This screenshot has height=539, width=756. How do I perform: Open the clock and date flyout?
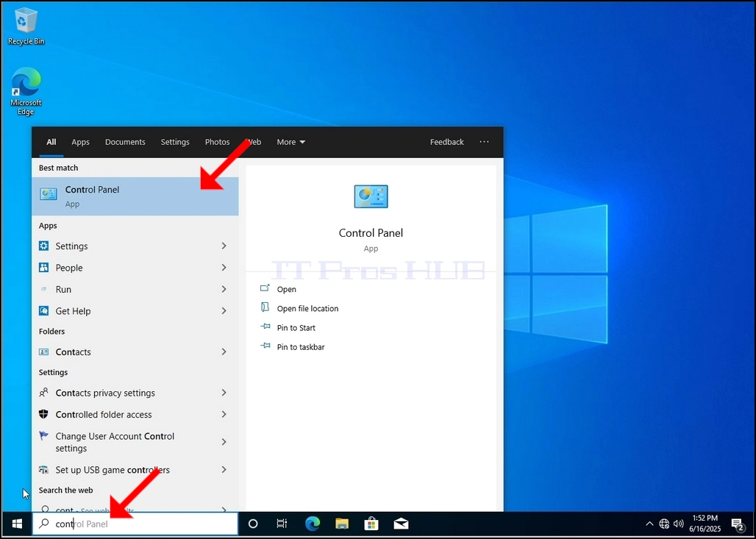point(706,524)
